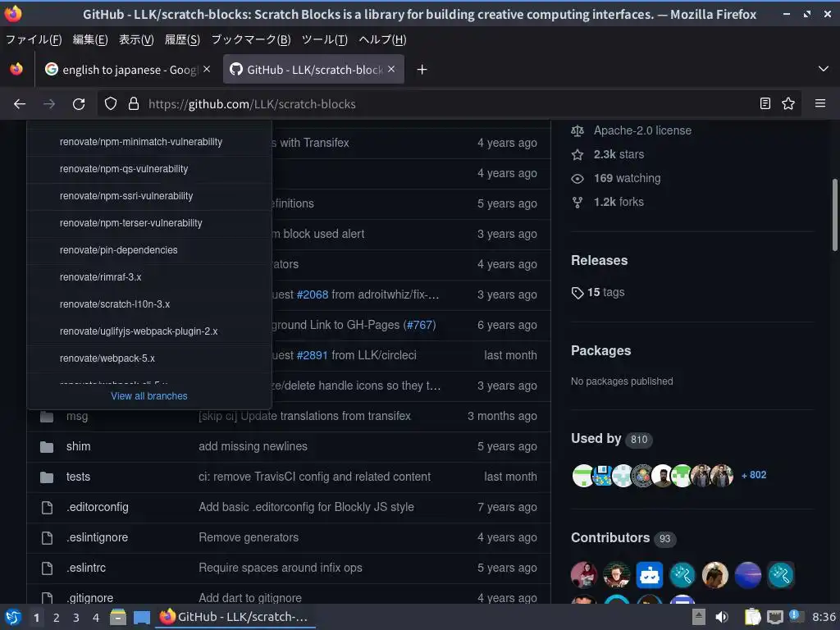
Task: Click View all branches link
Action: pyautogui.click(x=149, y=396)
